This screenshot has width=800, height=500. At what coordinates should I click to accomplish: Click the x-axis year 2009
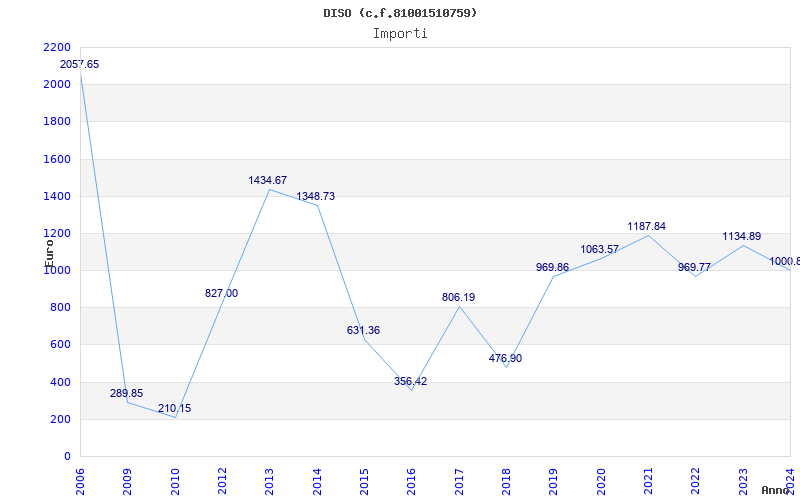click(128, 481)
